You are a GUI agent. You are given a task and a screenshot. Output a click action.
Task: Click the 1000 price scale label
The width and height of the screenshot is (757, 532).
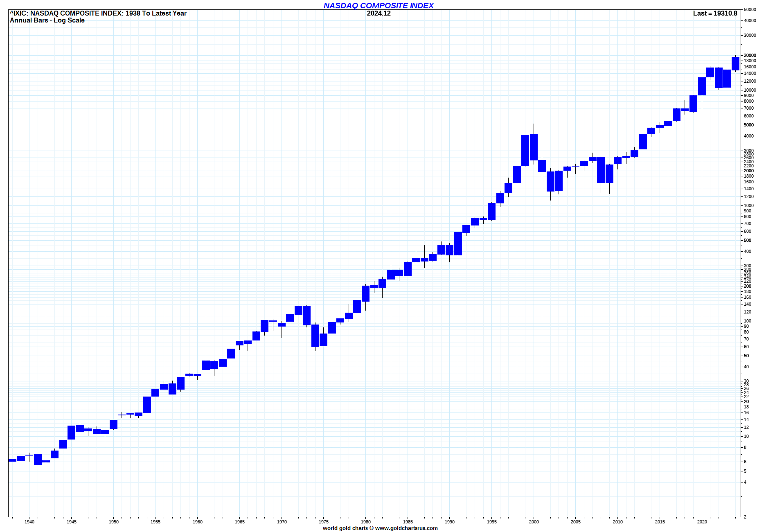click(749, 205)
